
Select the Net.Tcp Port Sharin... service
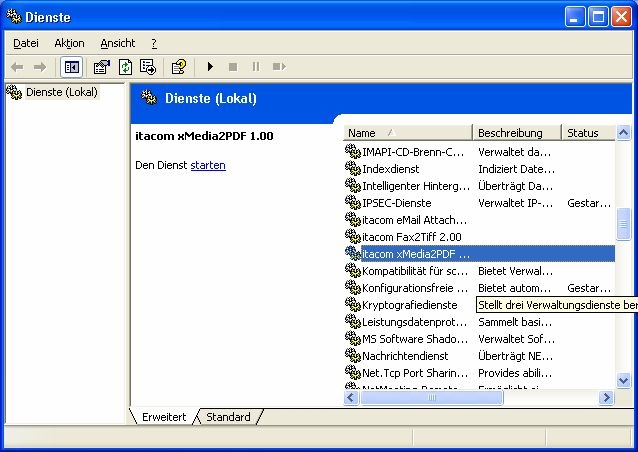[x=479, y=373]
